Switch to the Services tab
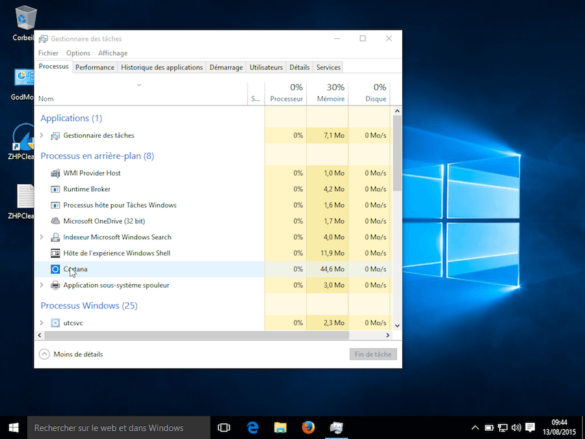The image size is (585, 439). 328,68
